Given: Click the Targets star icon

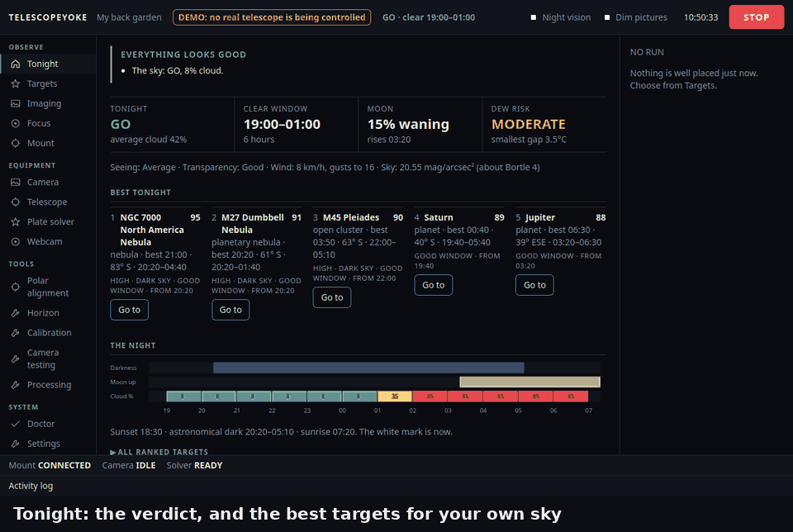Looking at the screenshot, I should [16, 83].
